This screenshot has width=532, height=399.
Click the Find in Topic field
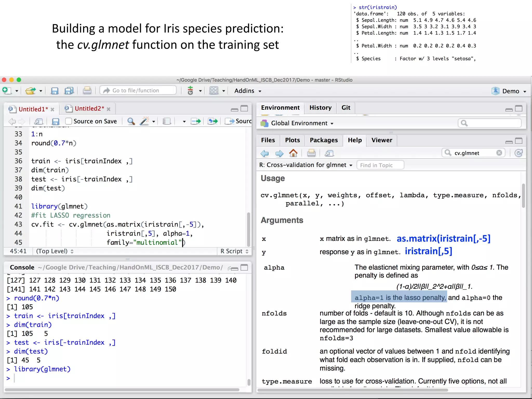[x=380, y=165]
